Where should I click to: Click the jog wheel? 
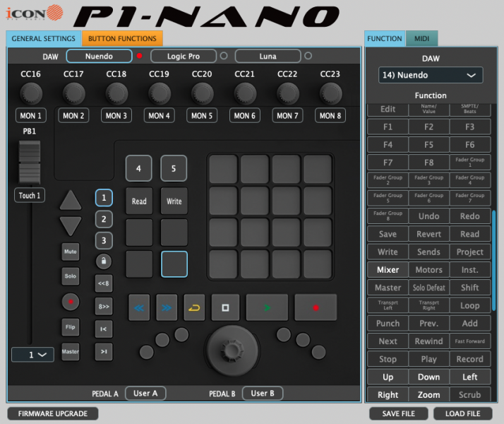(232, 350)
